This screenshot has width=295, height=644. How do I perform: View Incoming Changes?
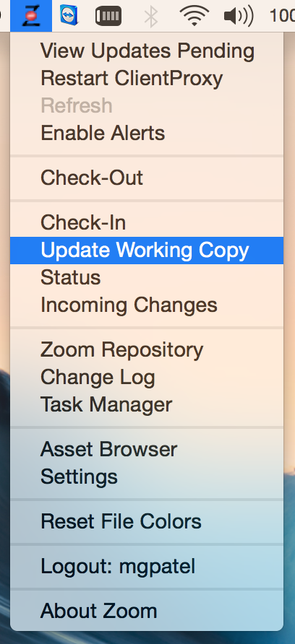coord(147,305)
